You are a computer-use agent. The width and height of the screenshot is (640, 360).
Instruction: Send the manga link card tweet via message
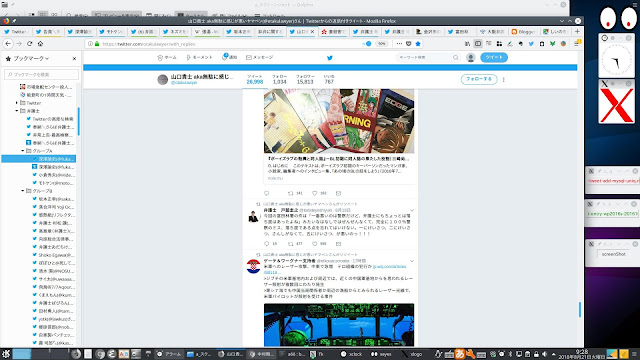[338, 193]
